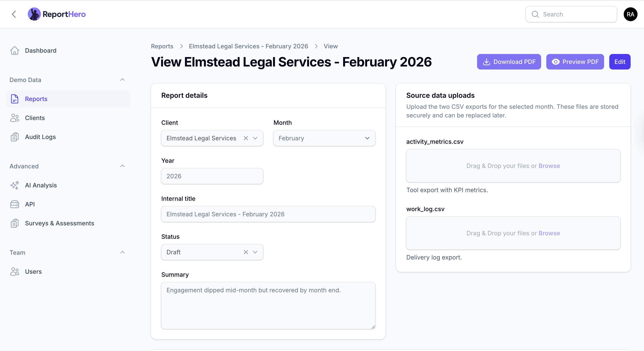Collapse the Advanced sidebar section
644x351 pixels.
[123, 166]
